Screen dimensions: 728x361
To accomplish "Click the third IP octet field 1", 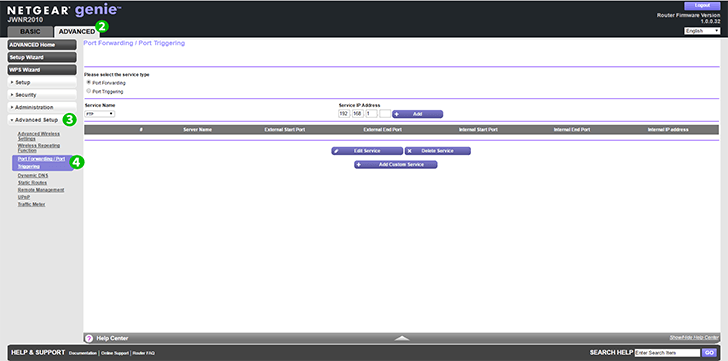I will [x=371, y=114].
